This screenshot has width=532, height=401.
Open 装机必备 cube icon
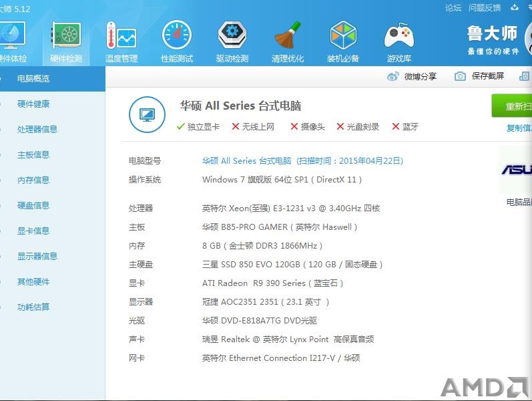[x=343, y=35]
